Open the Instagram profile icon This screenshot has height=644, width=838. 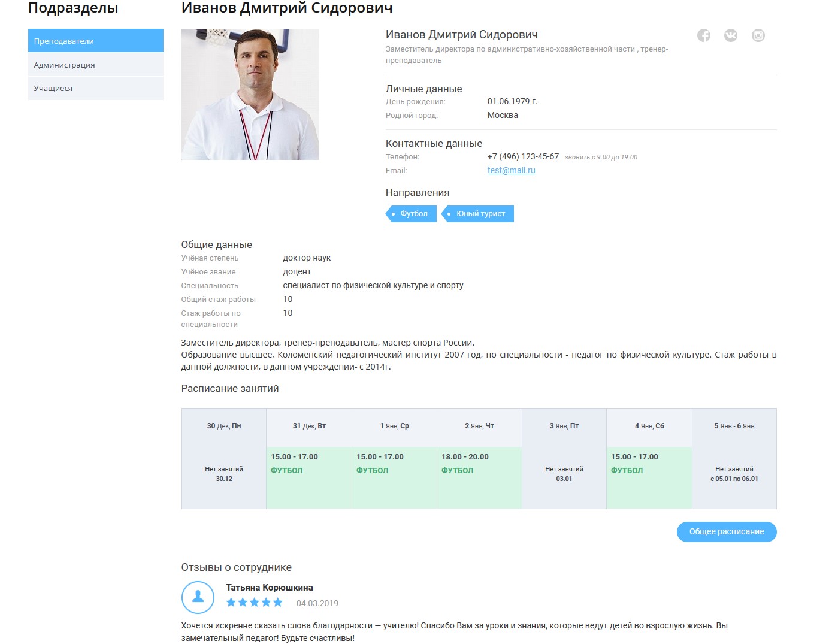(x=758, y=35)
